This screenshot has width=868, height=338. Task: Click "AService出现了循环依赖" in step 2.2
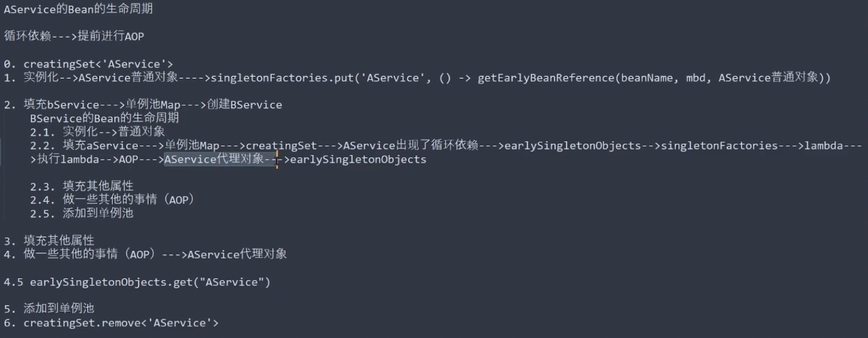pos(410,146)
